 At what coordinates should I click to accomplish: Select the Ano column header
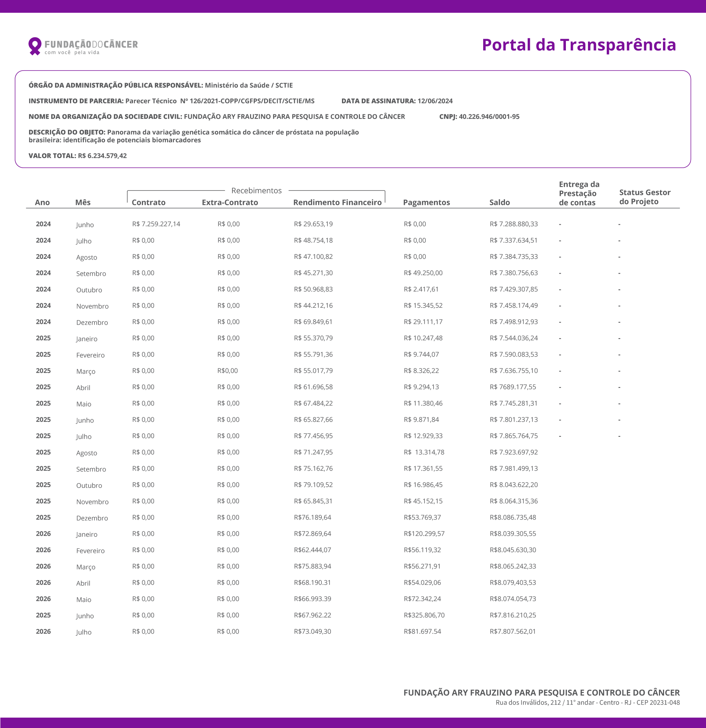pyautogui.click(x=42, y=203)
